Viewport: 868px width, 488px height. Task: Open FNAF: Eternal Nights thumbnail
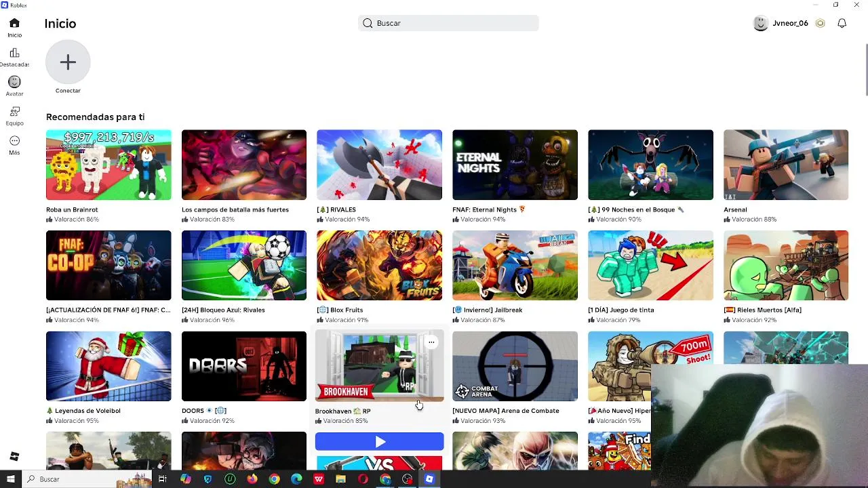515,165
